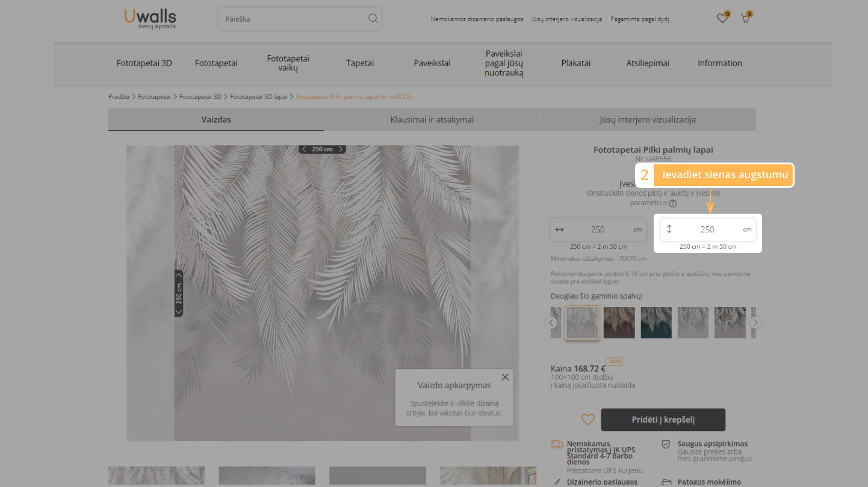This screenshot has height=487, width=868.
Task: Open the Fototapetai 3D menu item
Action: tap(144, 63)
